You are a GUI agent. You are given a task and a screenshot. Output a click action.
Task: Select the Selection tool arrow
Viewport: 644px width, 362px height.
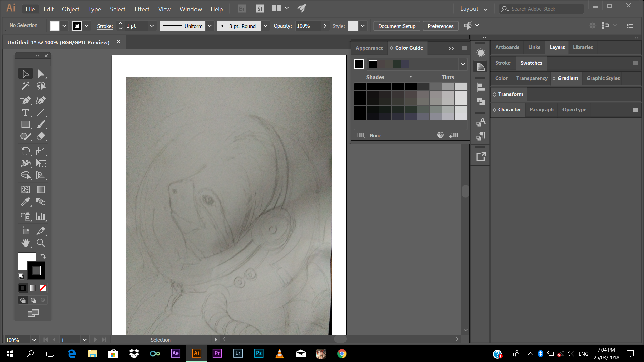(25, 74)
